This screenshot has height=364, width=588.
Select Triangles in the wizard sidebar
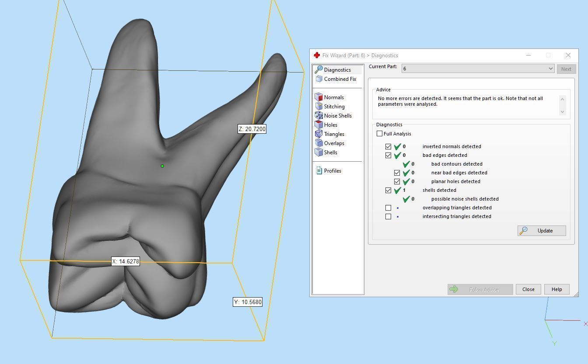coord(334,134)
